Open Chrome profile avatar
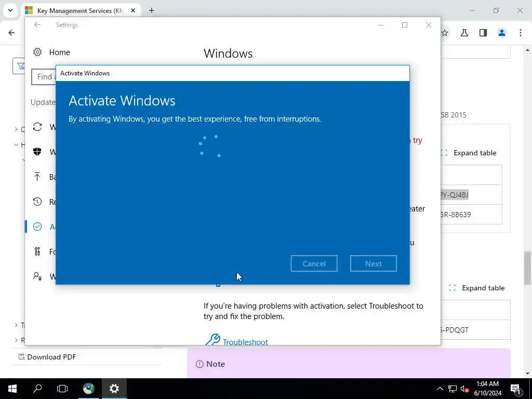 502,33
